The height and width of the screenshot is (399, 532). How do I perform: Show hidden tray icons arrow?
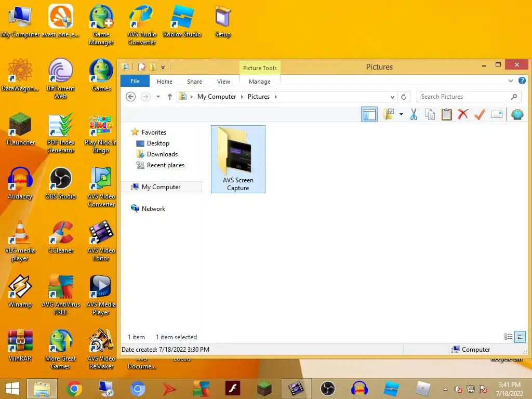click(445, 389)
